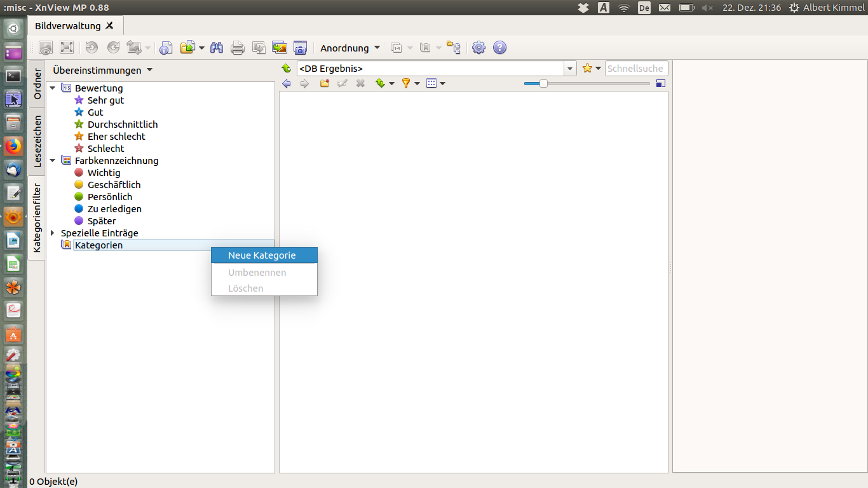The width and height of the screenshot is (868, 488).
Task: Open the Anordnung dropdown
Action: [x=350, y=48]
